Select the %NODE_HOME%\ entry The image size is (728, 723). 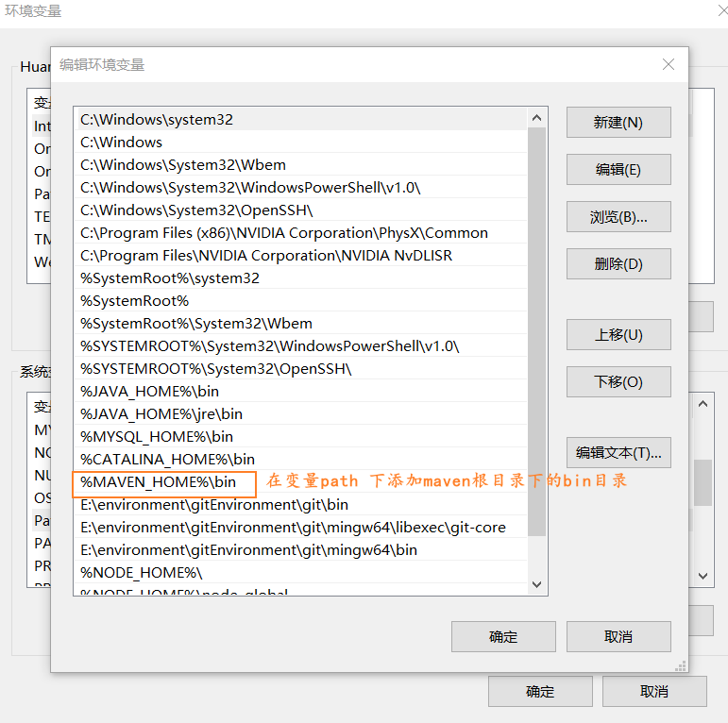[301, 573]
